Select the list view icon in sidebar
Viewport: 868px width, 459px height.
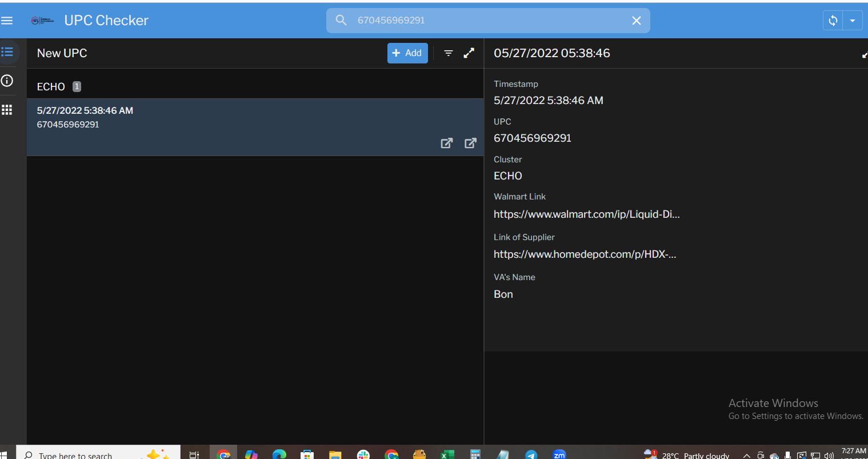tap(7, 52)
